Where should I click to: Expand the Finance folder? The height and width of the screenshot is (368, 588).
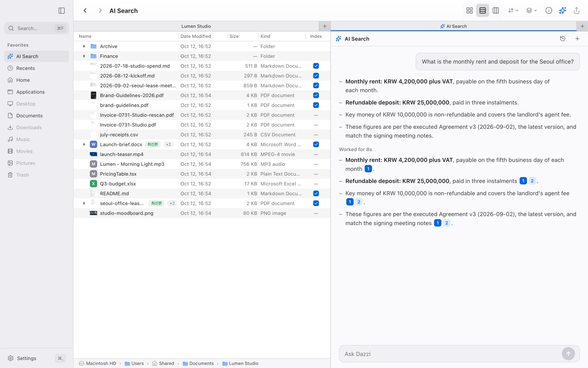(x=84, y=56)
